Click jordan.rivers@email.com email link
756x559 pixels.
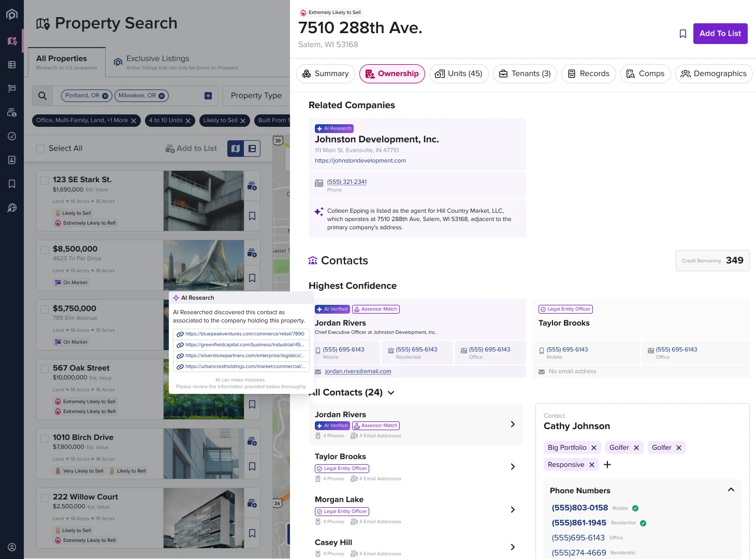coord(358,372)
